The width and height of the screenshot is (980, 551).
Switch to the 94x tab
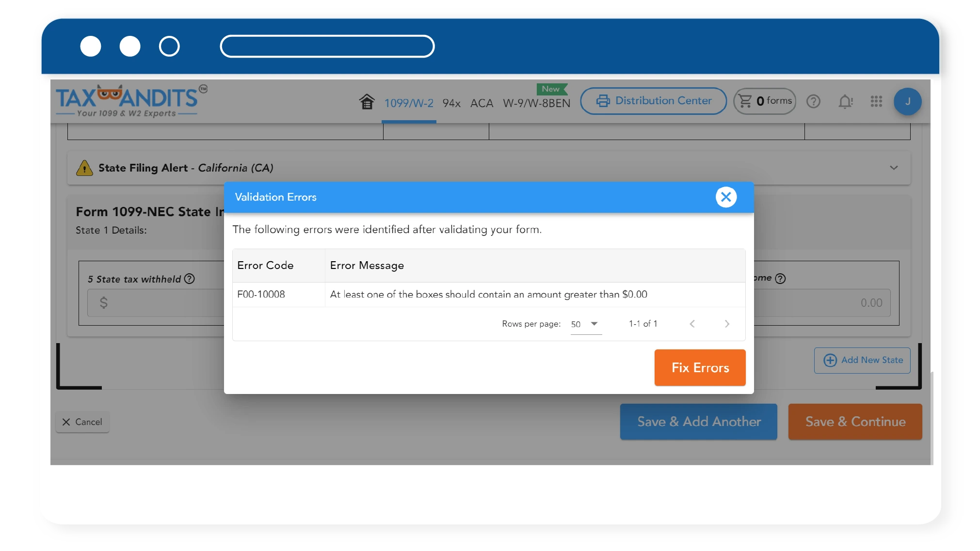click(x=452, y=102)
